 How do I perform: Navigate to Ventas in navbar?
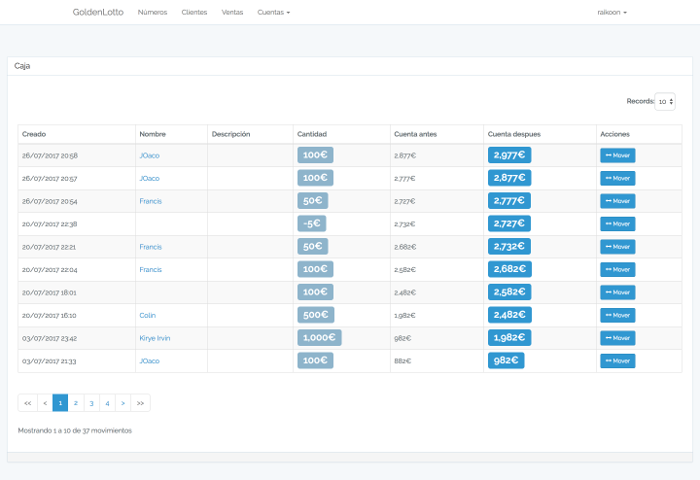(x=232, y=13)
